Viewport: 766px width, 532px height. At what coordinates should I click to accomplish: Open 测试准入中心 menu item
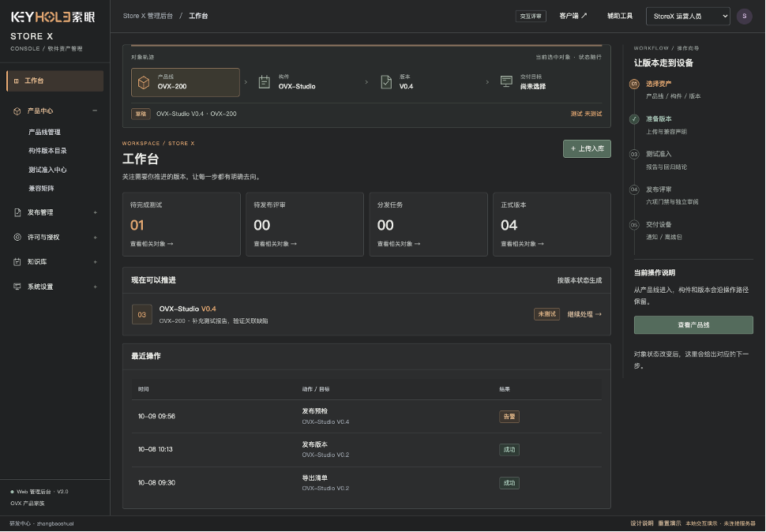pyautogui.click(x=47, y=170)
